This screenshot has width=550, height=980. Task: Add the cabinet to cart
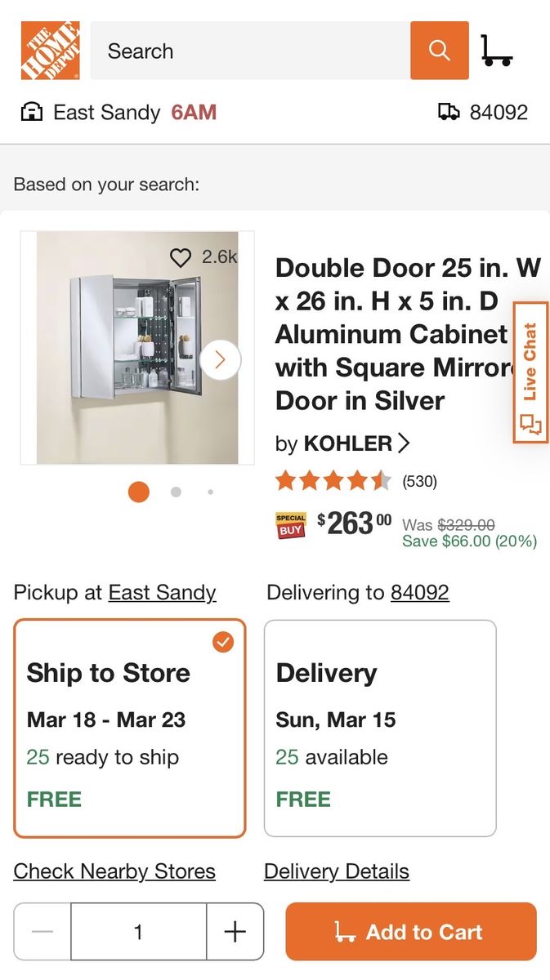(x=411, y=932)
